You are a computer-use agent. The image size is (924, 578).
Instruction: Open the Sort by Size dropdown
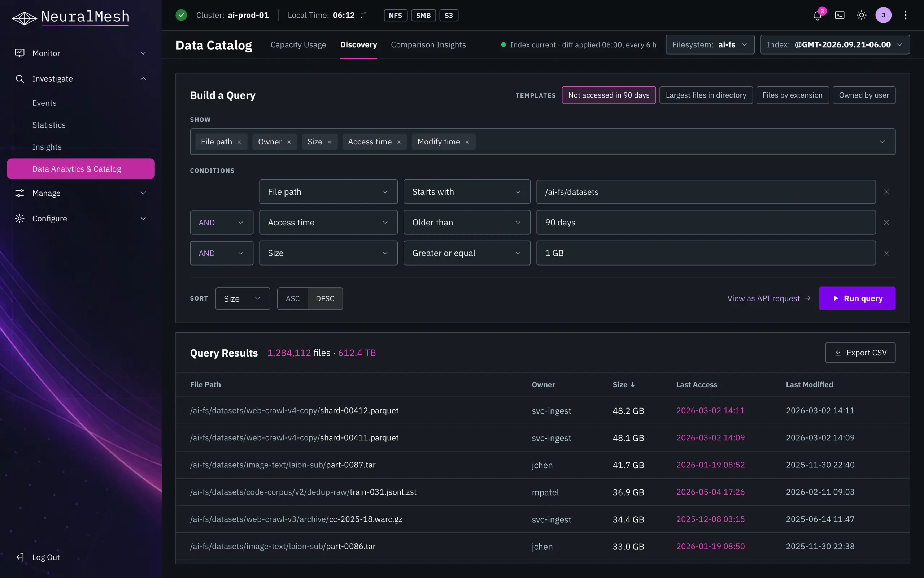point(243,298)
